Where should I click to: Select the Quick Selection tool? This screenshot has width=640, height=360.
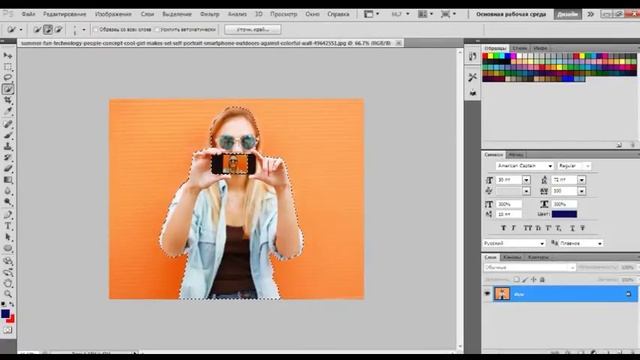[x=8, y=89]
